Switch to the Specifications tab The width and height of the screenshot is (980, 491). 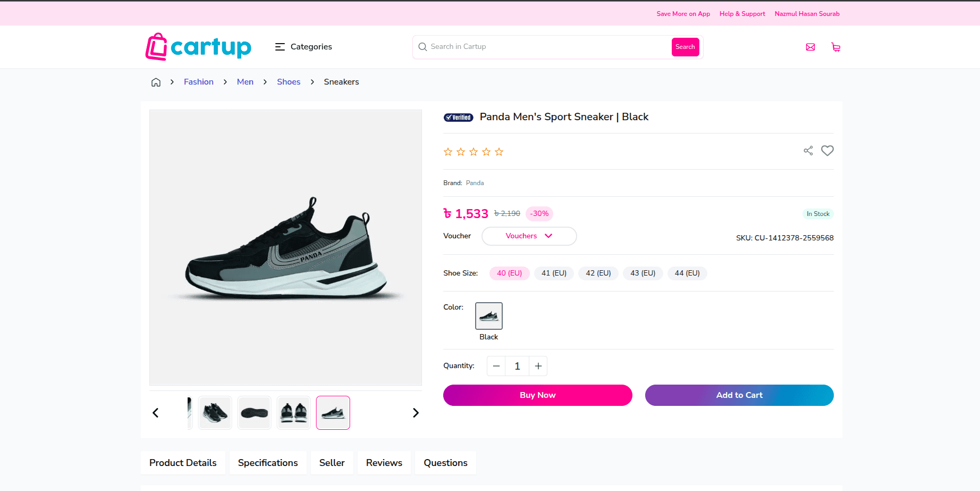click(268, 463)
